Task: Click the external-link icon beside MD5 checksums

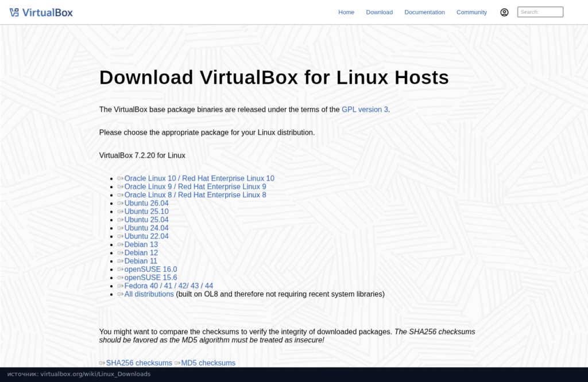Action: pos(177,363)
